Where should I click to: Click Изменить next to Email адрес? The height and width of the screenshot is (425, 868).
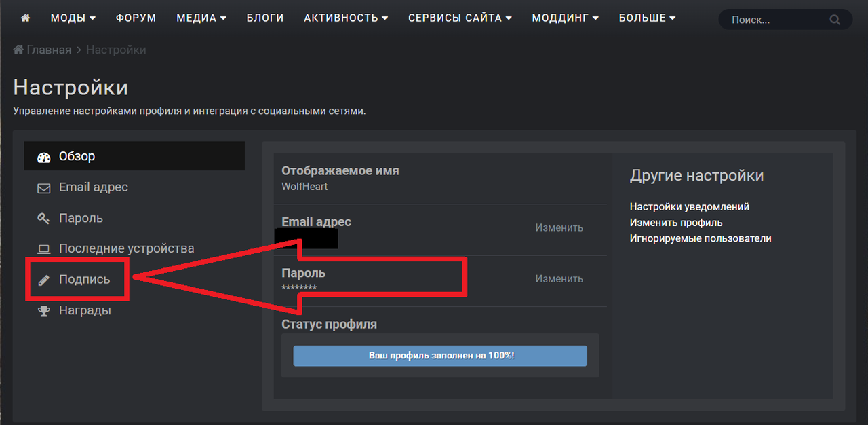point(559,227)
